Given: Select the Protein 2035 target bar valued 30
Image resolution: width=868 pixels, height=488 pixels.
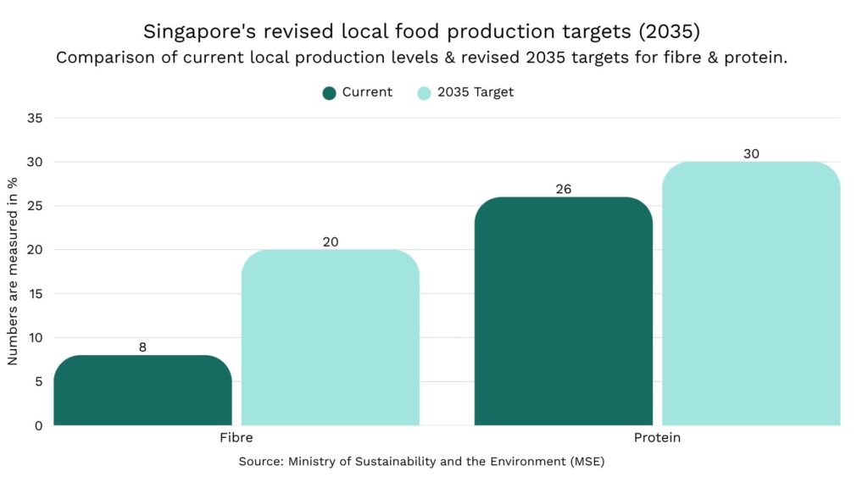Looking at the screenshot, I should (x=751, y=293).
